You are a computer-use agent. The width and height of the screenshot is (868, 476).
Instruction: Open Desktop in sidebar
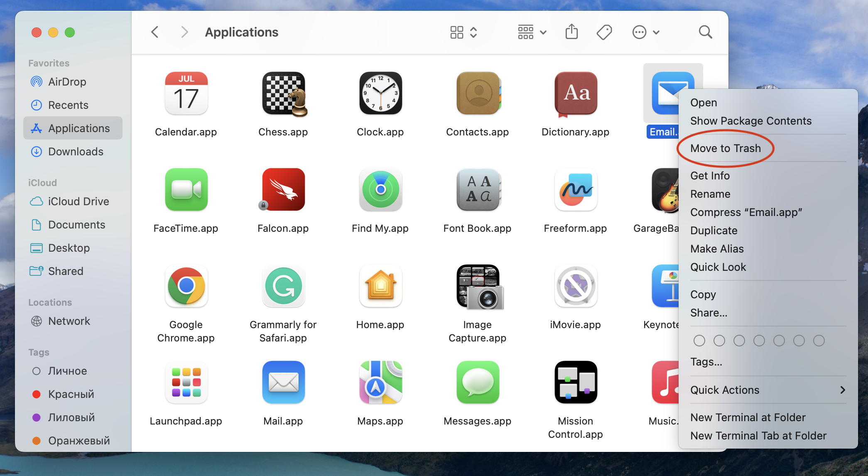(x=73, y=248)
